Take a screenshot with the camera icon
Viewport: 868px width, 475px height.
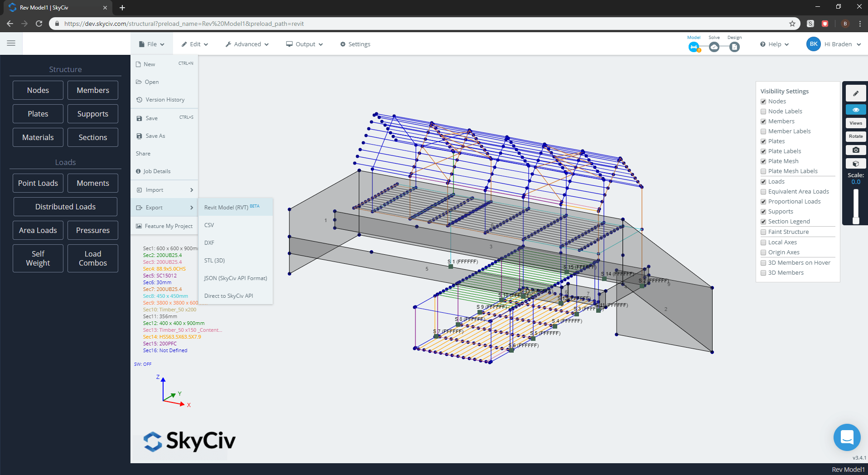(x=855, y=150)
